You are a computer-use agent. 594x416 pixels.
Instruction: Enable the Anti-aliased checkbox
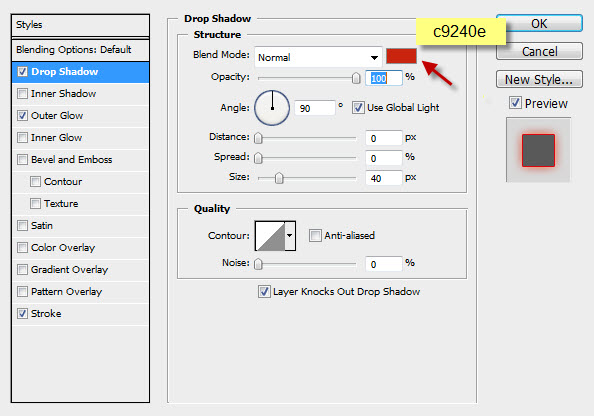pos(315,235)
